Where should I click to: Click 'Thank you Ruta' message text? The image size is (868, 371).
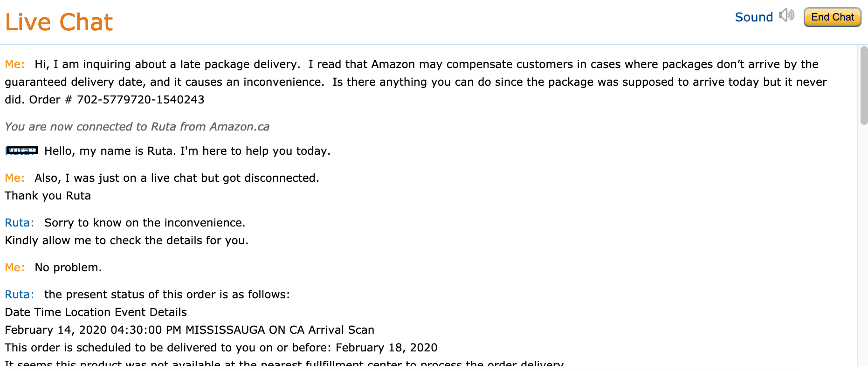[x=48, y=195]
